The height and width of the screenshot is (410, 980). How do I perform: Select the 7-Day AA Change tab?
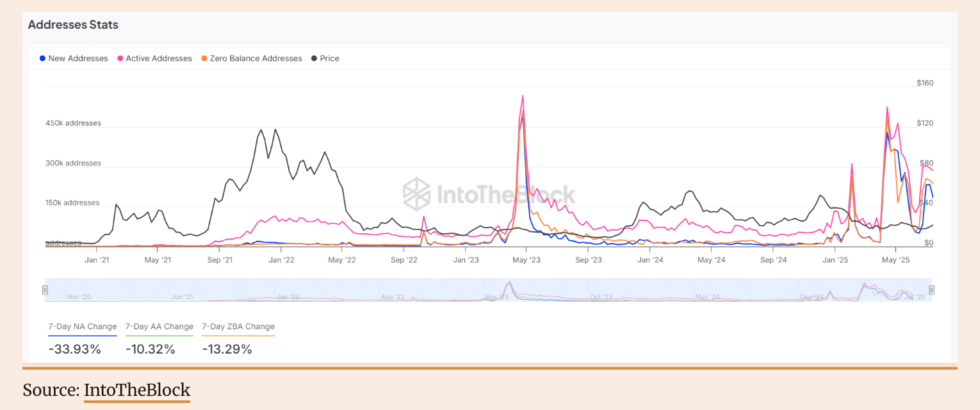pyautogui.click(x=159, y=327)
